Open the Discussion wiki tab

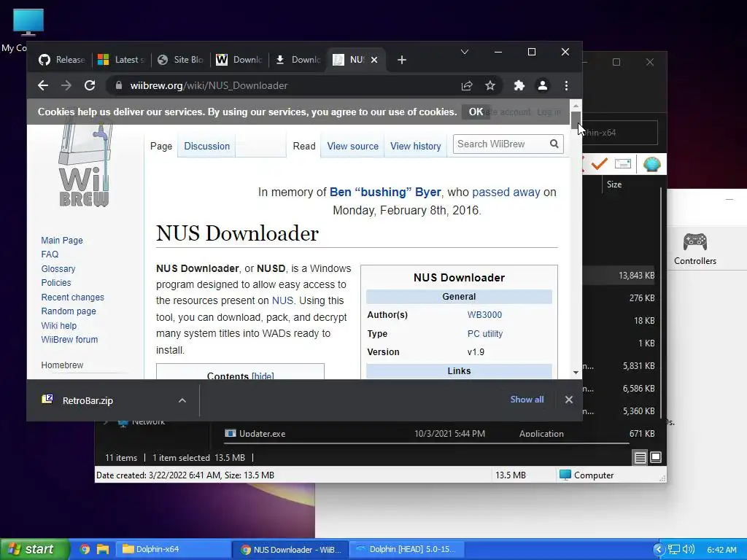tap(206, 146)
